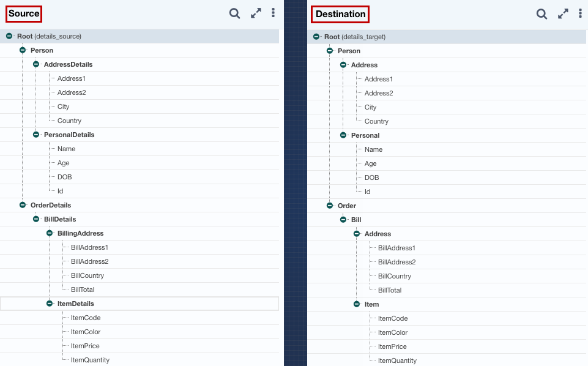This screenshot has width=588, height=366.
Task: Maximize the Source panel with the expand arrows
Action: click(256, 13)
